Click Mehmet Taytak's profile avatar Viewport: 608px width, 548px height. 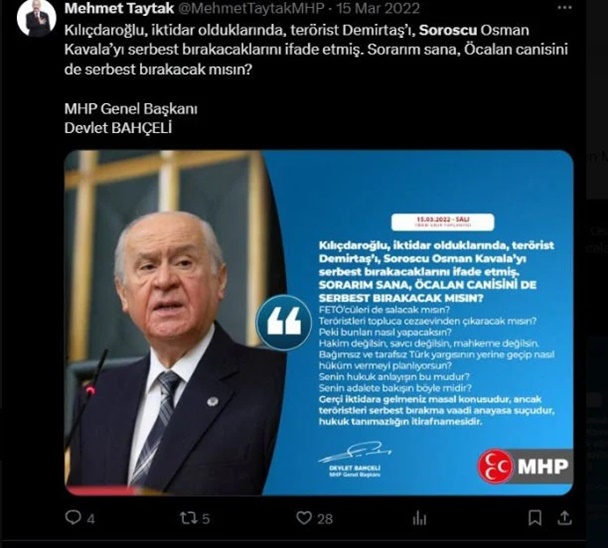(x=36, y=18)
